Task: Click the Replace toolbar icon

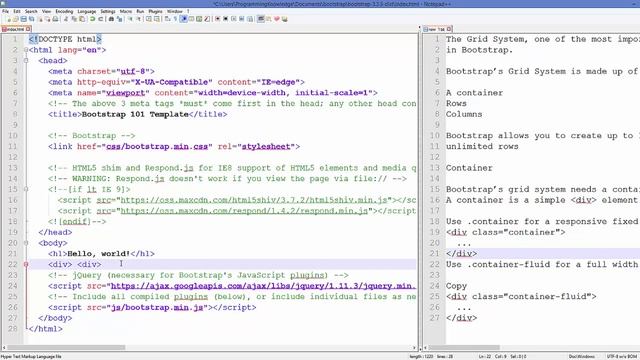Action: [x=119, y=19]
